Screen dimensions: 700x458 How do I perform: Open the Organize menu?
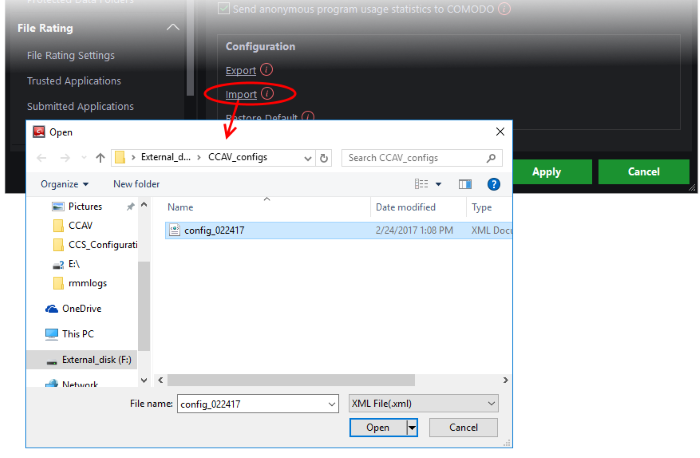point(64,184)
